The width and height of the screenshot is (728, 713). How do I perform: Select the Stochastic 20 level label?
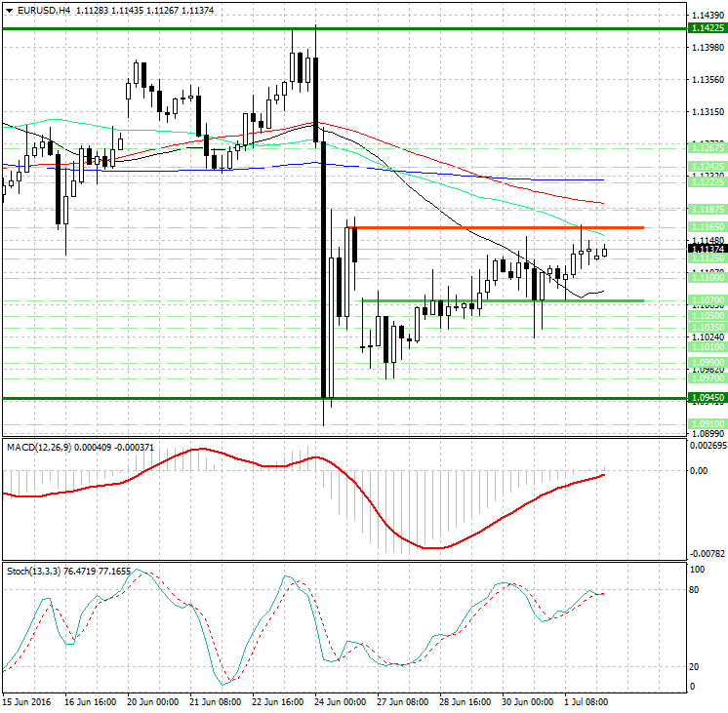pyautogui.click(x=694, y=666)
